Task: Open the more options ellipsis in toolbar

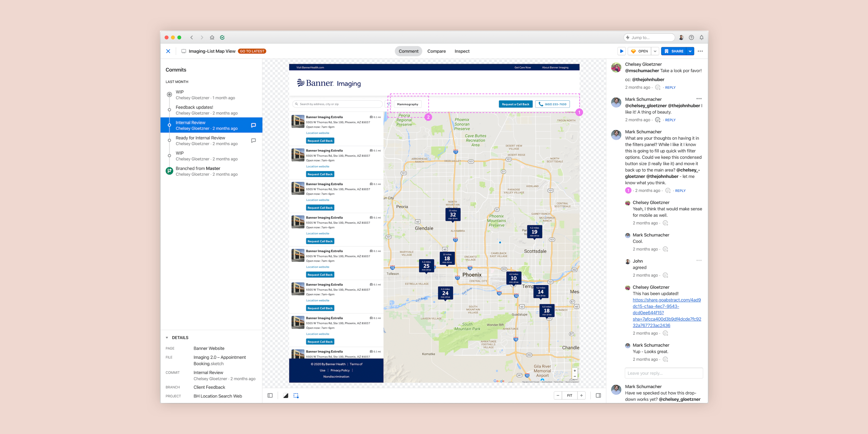Action: [700, 51]
